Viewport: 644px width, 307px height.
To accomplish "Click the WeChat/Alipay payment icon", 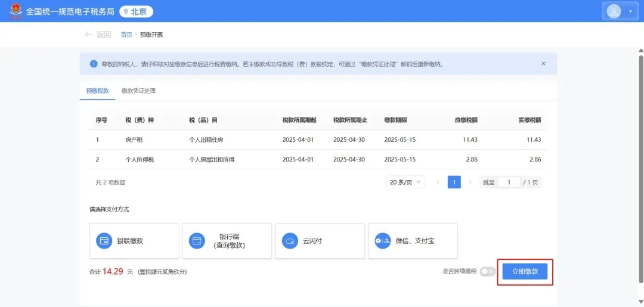I will pos(382,241).
